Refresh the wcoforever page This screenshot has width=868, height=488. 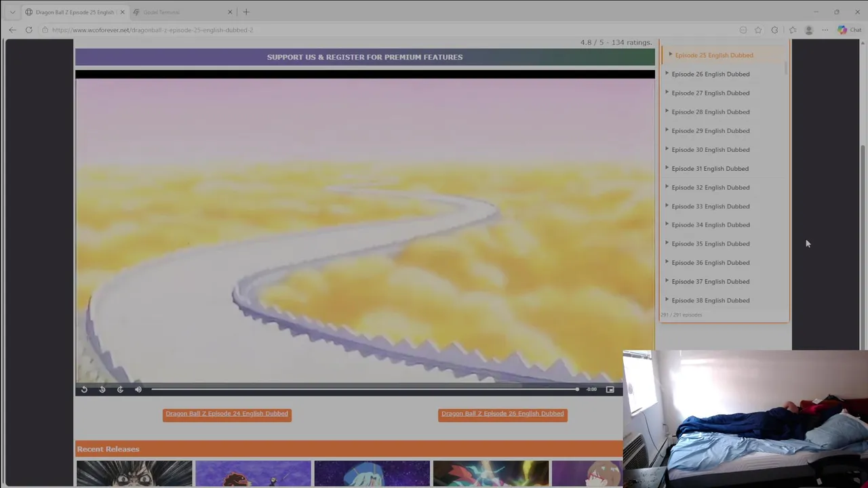click(28, 30)
